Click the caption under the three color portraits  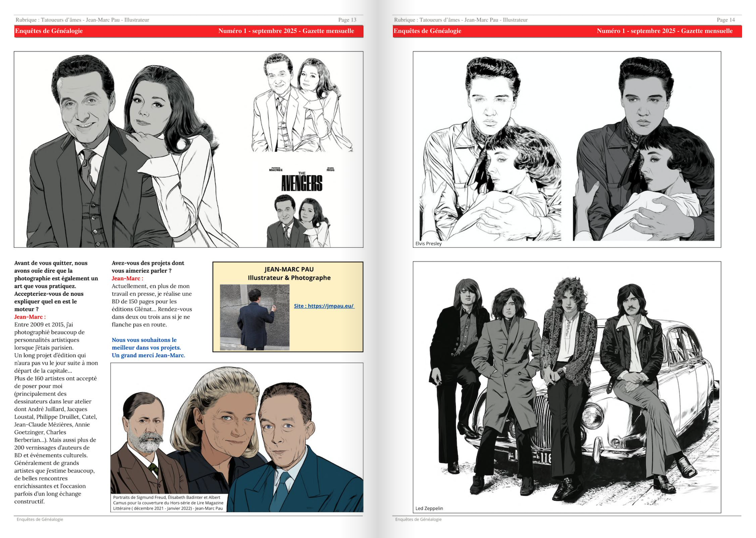168,503
